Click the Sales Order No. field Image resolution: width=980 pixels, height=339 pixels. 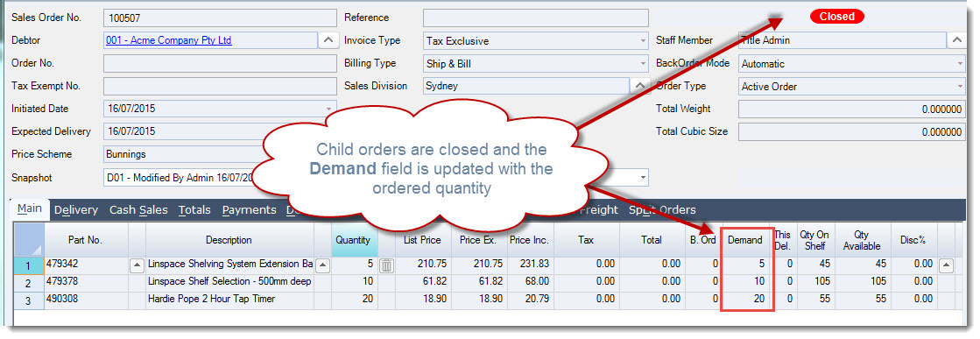220,18
